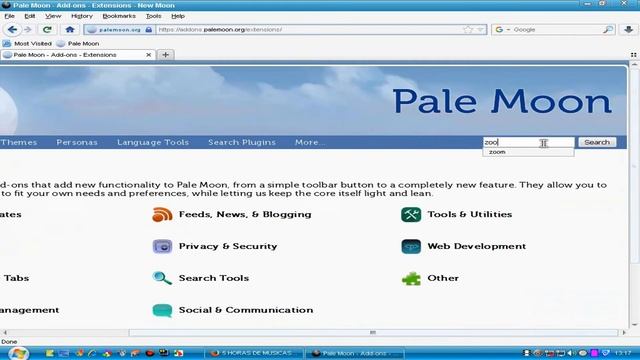Go to the Home page icon

tap(70, 29)
